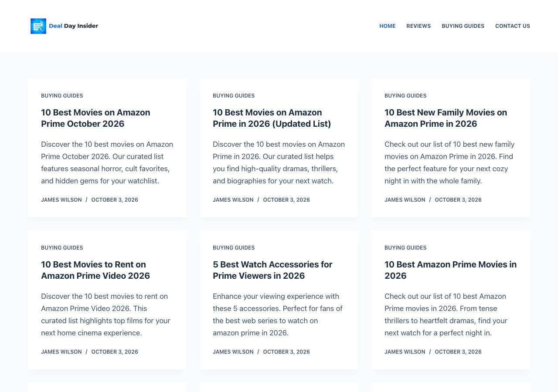Click Buying Guides category above Watch Accessories post

coord(234,248)
